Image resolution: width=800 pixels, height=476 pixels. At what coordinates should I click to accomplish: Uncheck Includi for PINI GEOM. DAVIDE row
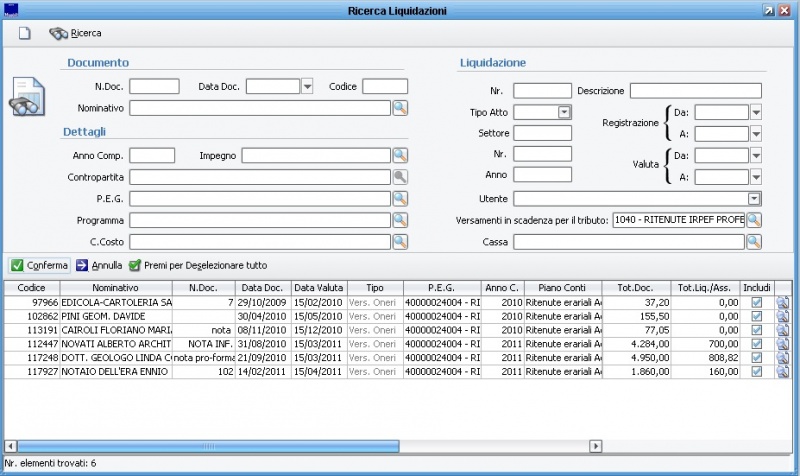point(756,316)
